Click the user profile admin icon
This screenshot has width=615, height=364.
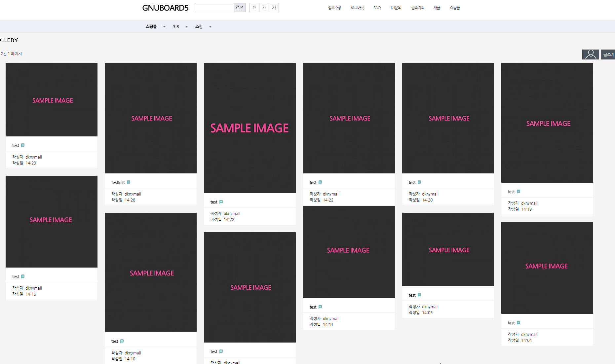pos(590,55)
